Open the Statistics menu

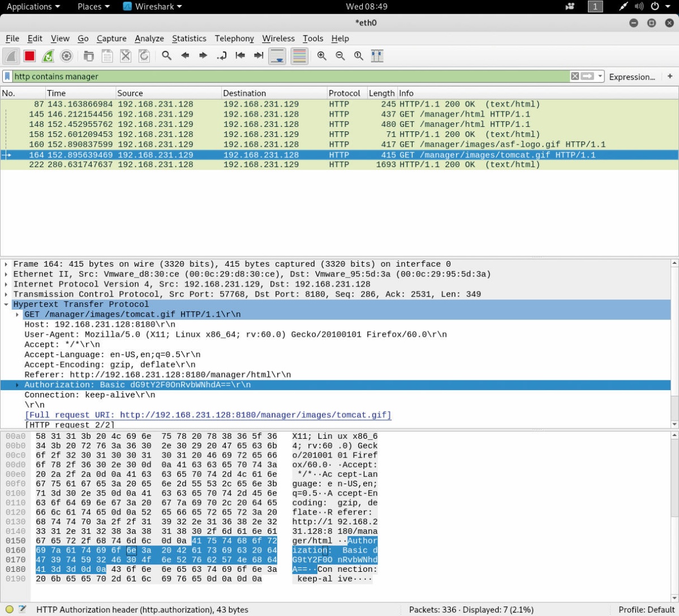[x=189, y=38]
